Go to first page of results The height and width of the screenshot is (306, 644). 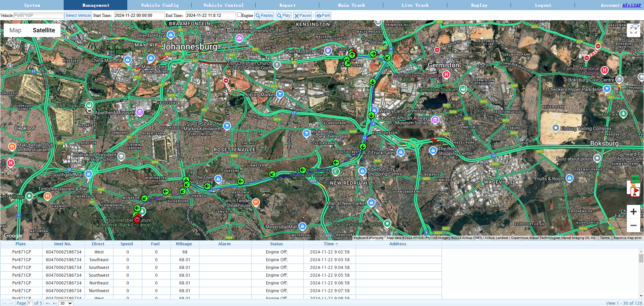pyautogui.click(x=4, y=303)
